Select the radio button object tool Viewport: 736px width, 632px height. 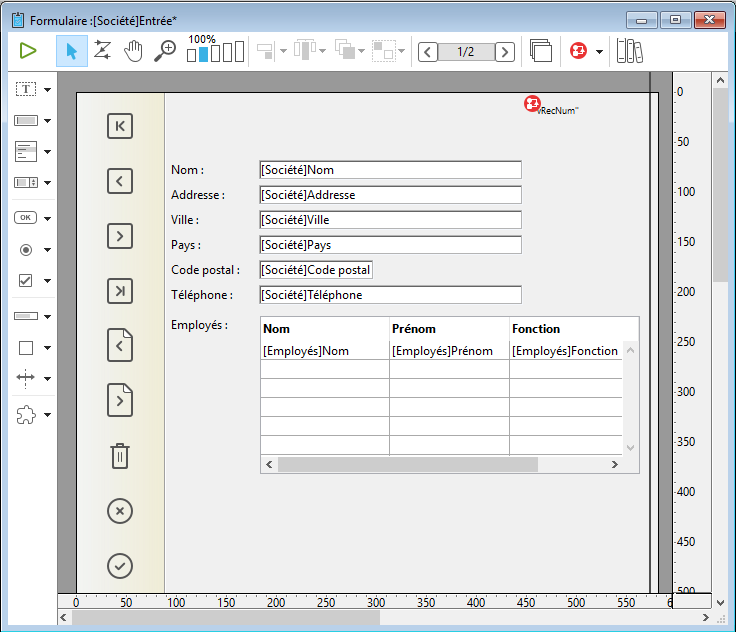[x=26, y=249]
